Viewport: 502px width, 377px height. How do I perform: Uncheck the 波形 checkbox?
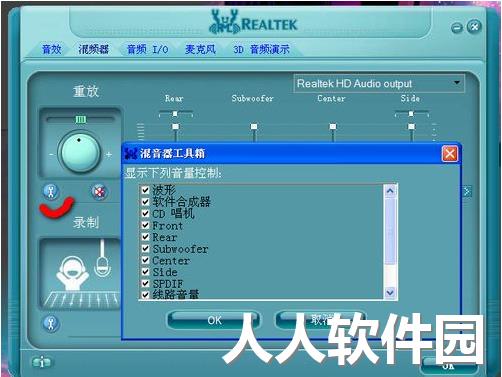(145, 190)
